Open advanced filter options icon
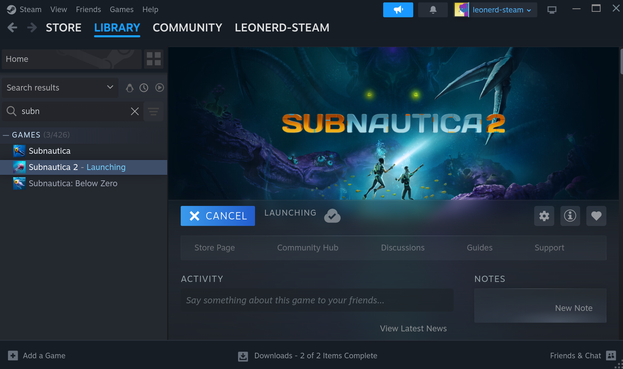The image size is (623, 369). point(153,111)
